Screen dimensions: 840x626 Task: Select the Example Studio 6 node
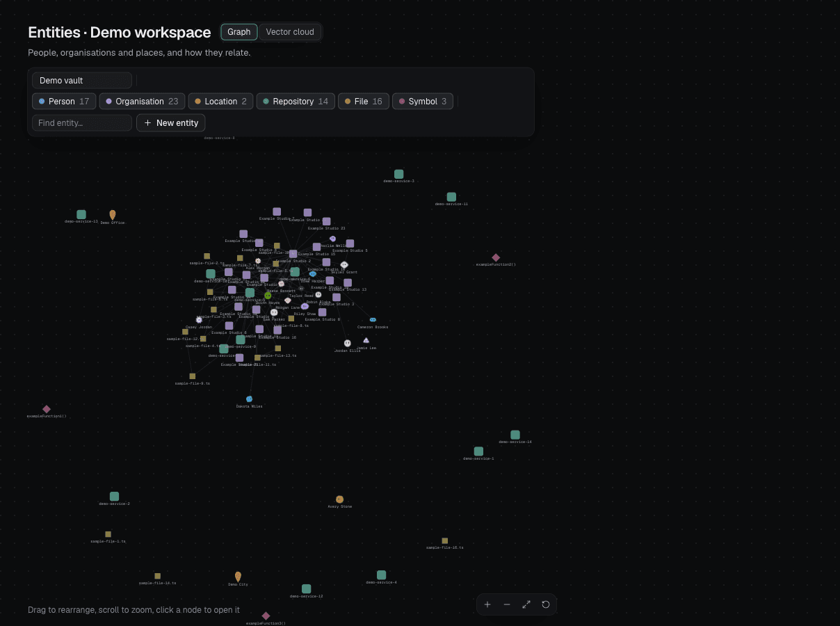point(229,326)
